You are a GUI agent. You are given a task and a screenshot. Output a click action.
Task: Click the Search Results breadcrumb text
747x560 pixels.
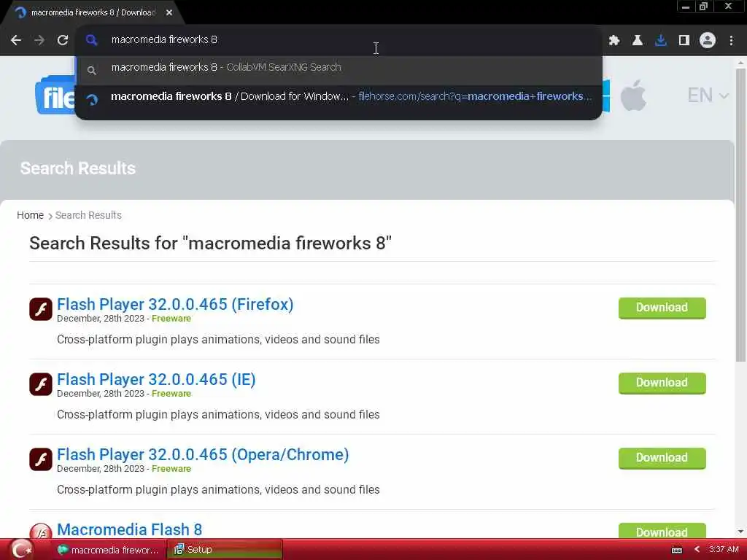[88, 215]
